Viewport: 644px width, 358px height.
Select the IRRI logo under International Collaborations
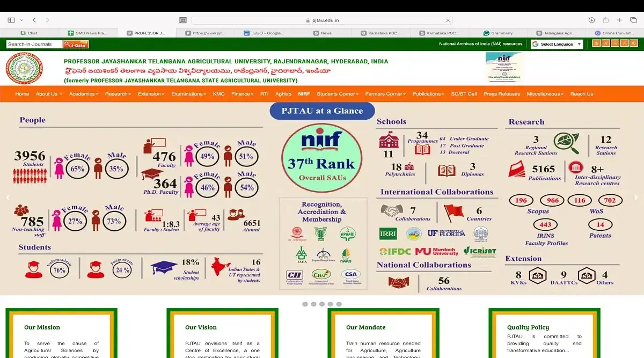387,233
